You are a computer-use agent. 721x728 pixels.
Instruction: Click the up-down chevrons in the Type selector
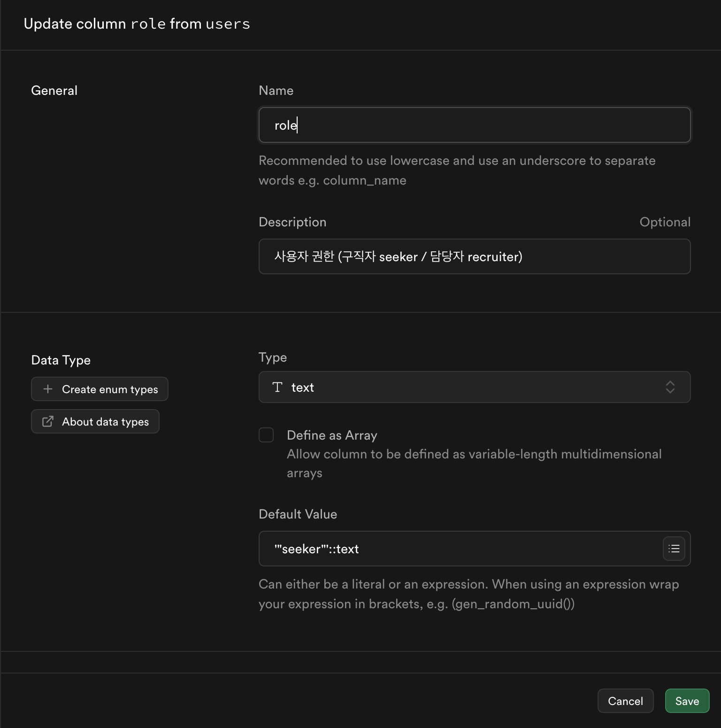(x=670, y=387)
